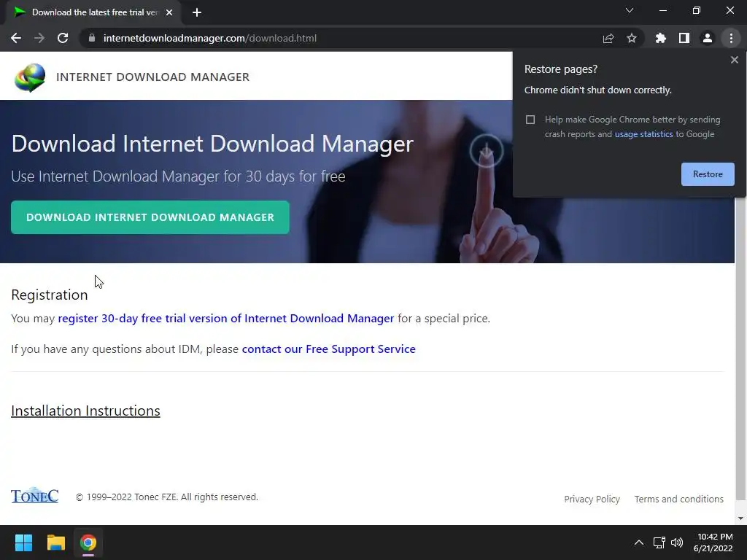The width and height of the screenshot is (747, 560).
Task: Click Download Internet Download Manager button
Action: (x=150, y=217)
